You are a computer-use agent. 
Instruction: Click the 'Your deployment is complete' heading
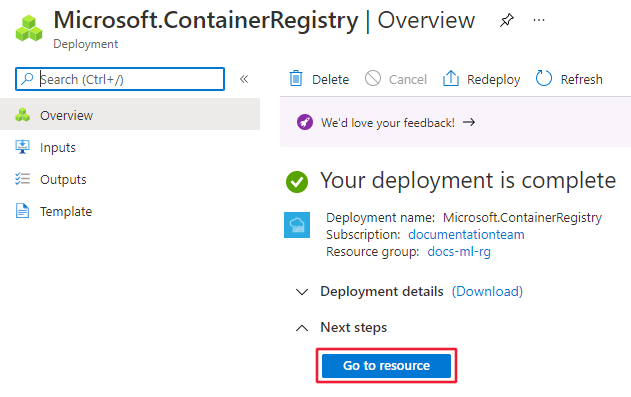click(x=468, y=180)
